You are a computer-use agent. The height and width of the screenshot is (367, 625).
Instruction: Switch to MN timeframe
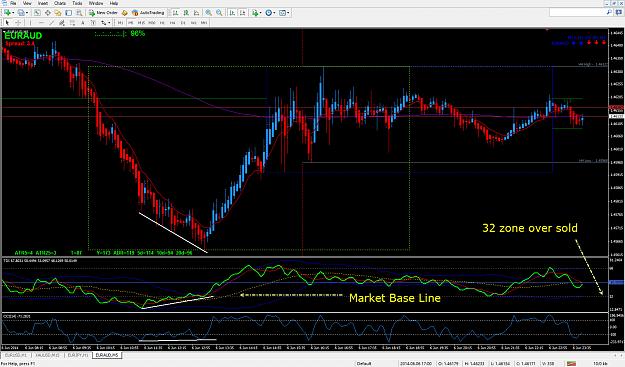point(204,23)
